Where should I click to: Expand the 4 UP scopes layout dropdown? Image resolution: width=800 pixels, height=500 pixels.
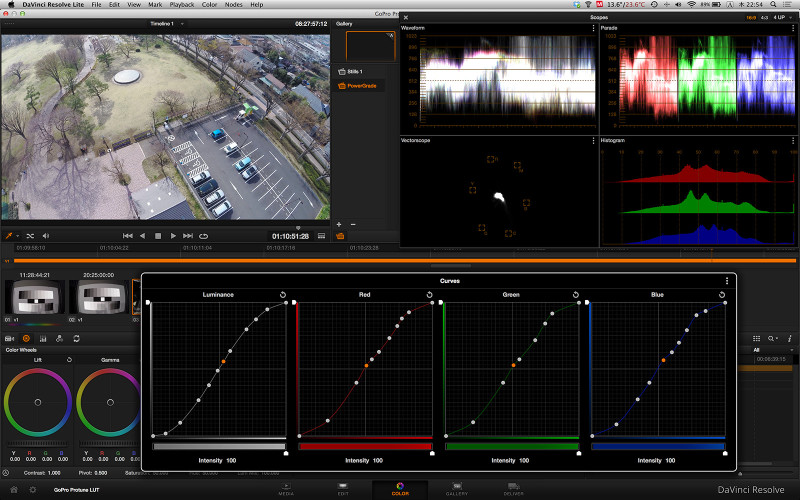click(781, 17)
